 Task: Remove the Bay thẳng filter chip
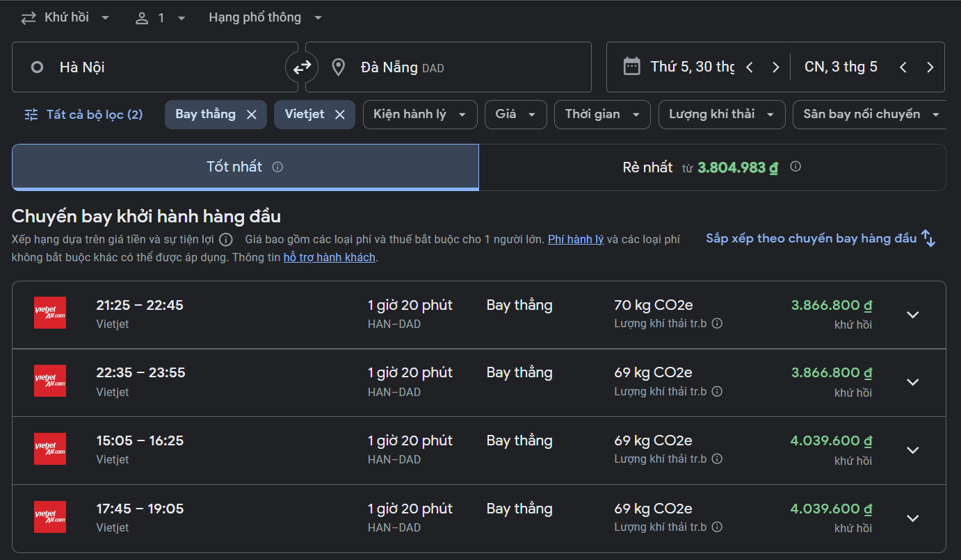(252, 115)
